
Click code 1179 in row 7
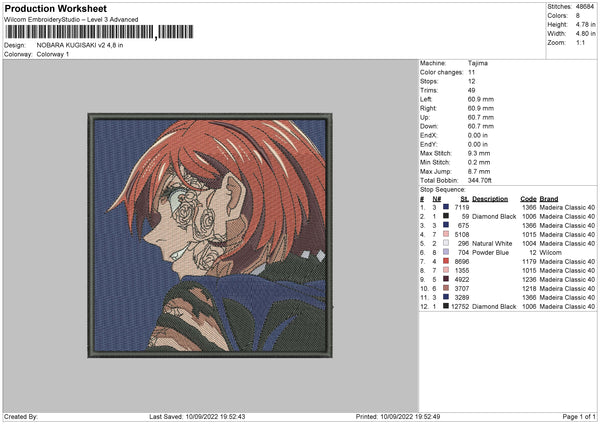click(x=529, y=261)
